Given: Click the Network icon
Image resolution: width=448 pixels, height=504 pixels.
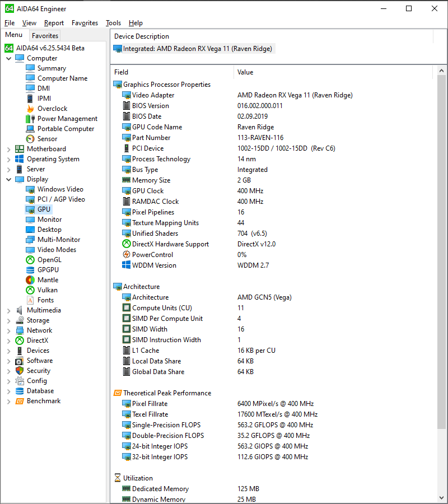Looking at the screenshot, I should tap(20, 330).
